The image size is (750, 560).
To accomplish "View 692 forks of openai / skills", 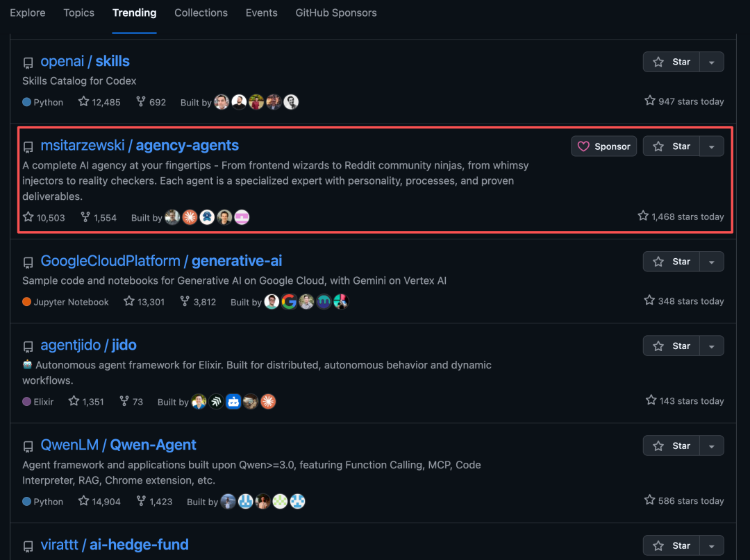I will pos(151,102).
